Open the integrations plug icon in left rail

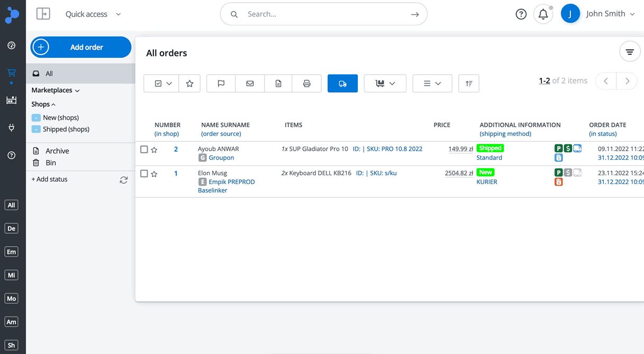coord(12,128)
